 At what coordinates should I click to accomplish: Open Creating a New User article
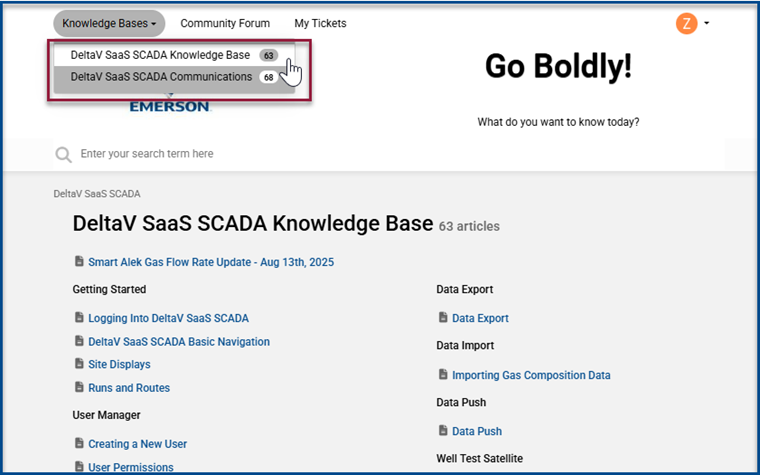point(137,444)
